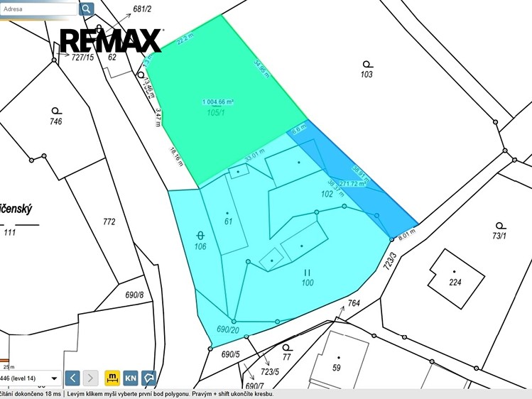532x399 pixels.
Task: Click status text 'Levým klikem myši vyberte první bod polygonu'
Action: point(130,394)
